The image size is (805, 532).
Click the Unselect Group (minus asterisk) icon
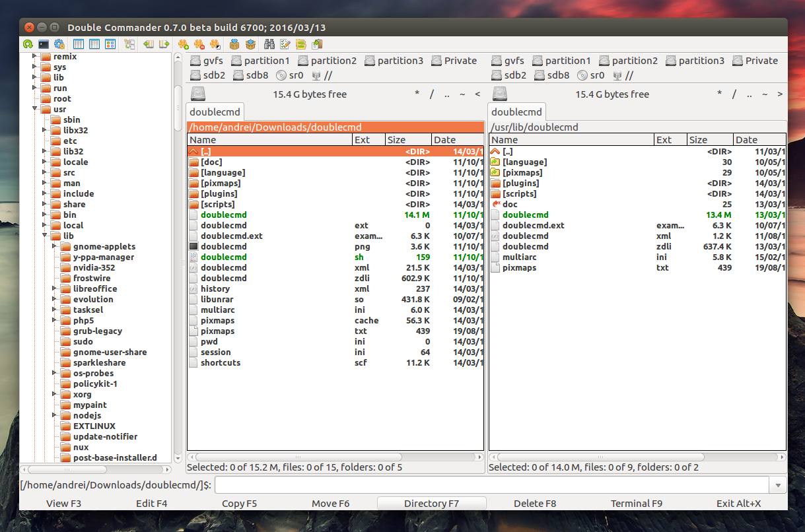[x=199, y=44]
